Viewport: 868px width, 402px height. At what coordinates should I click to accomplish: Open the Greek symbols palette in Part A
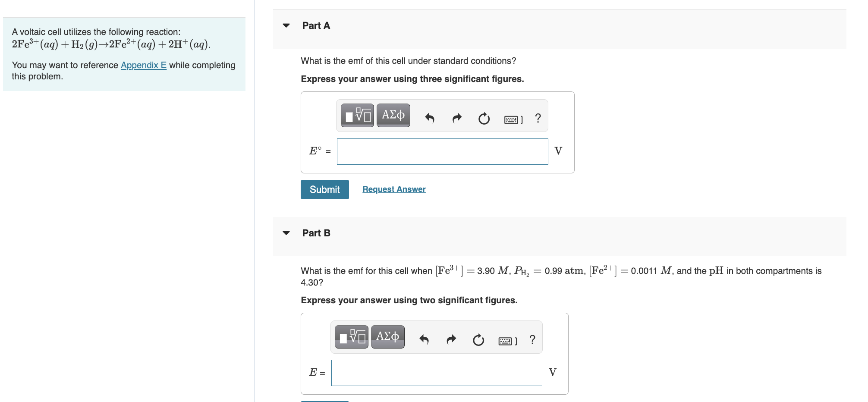pos(393,116)
